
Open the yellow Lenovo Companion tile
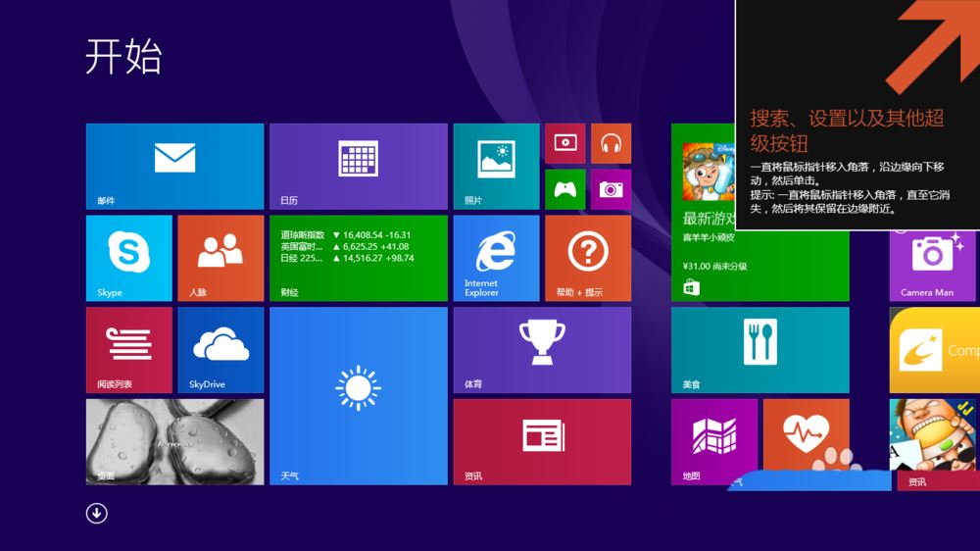[934, 350]
